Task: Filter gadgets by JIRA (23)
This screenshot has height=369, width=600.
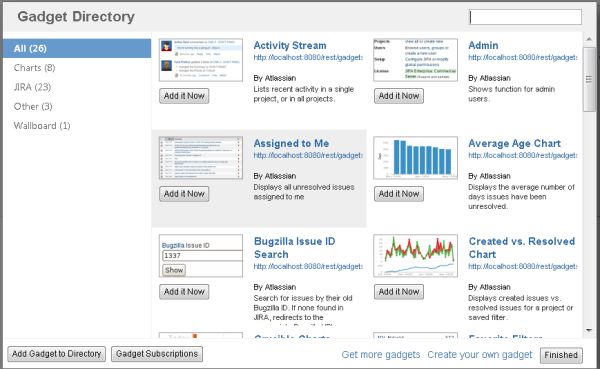Action: (x=32, y=87)
